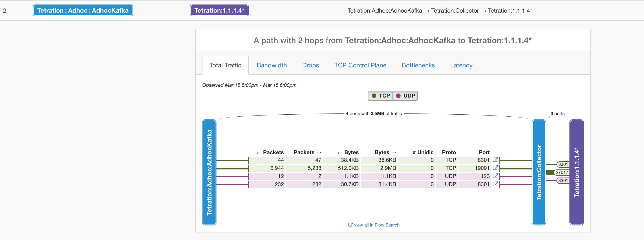Switch to the Bandwidth tab
Screen dimensions: 644x240
(271, 65)
